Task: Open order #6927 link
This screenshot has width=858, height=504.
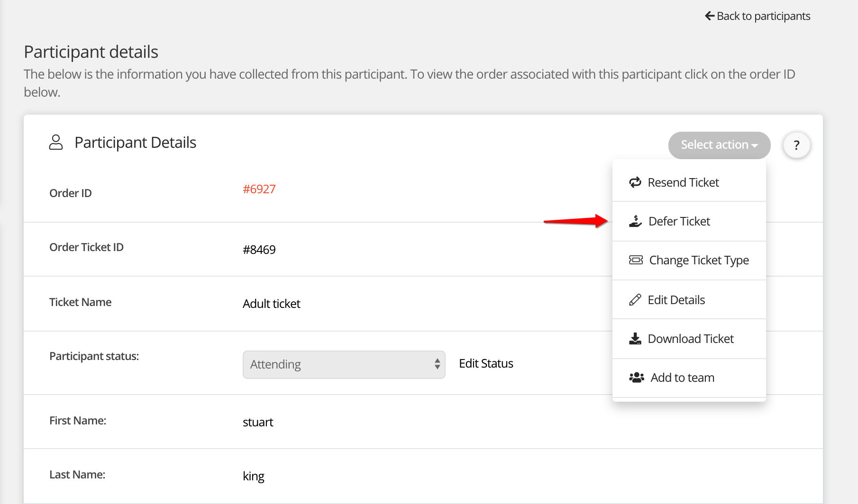Action: click(x=259, y=189)
